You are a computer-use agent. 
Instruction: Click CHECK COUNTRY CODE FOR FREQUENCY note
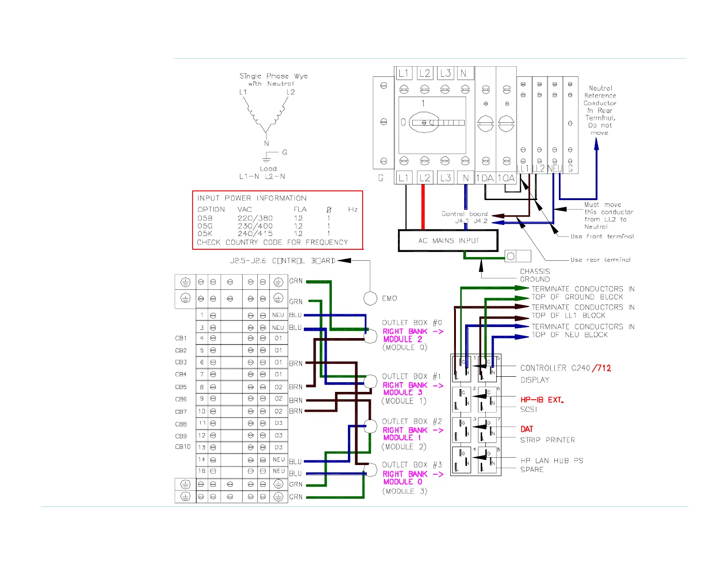[273, 242]
